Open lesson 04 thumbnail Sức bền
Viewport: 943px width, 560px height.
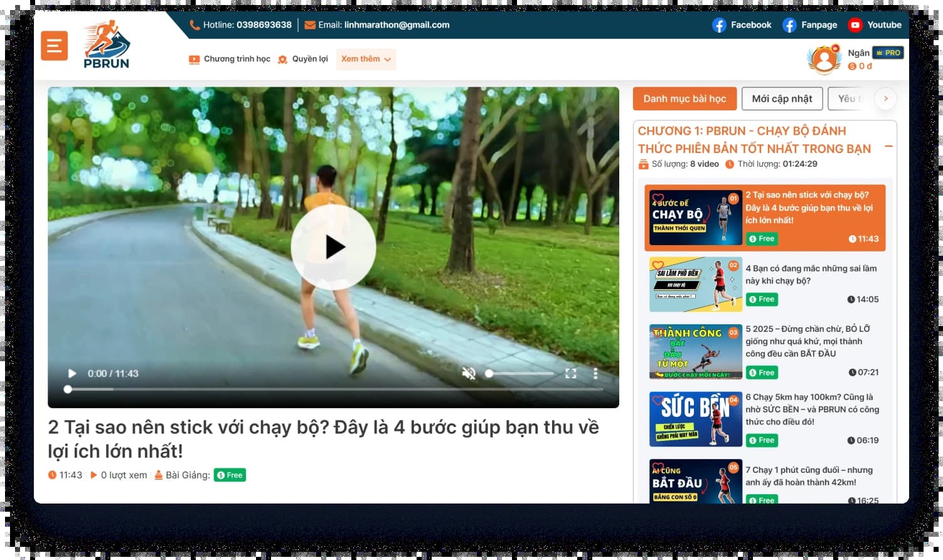coord(696,419)
